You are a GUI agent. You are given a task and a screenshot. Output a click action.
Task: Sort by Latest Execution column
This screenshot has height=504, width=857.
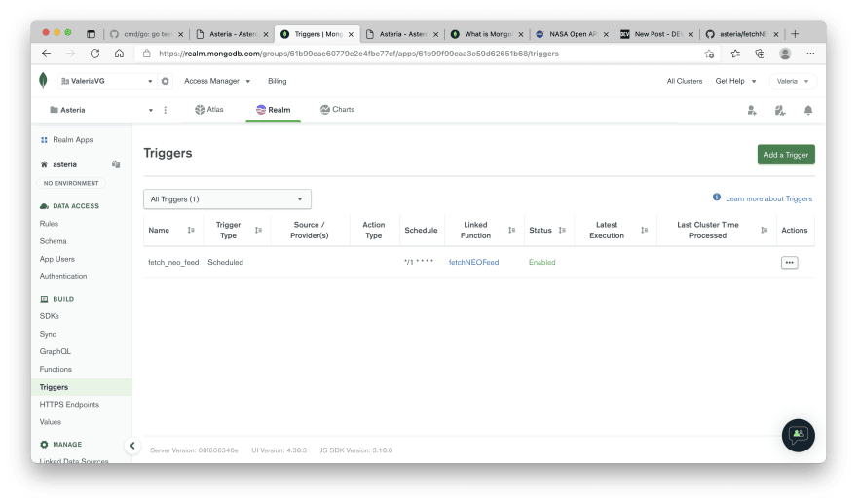point(645,230)
